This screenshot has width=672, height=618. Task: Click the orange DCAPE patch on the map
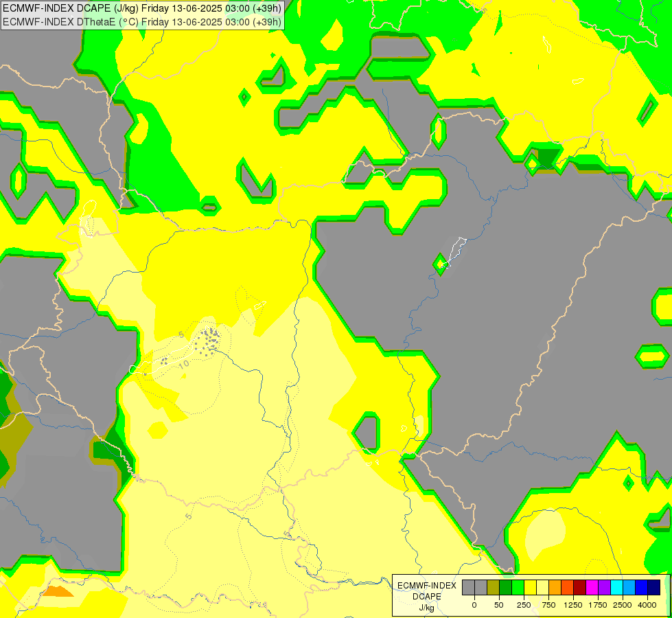click(58, 592)
